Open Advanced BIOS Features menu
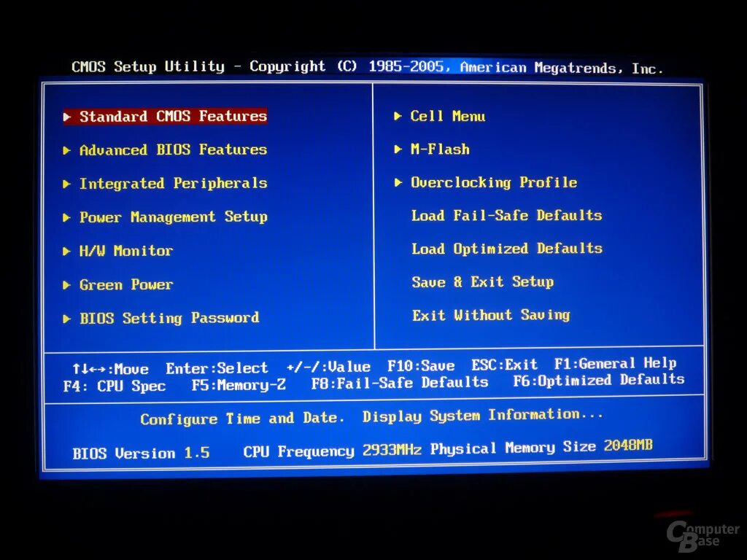 click(x=173, y=150)
